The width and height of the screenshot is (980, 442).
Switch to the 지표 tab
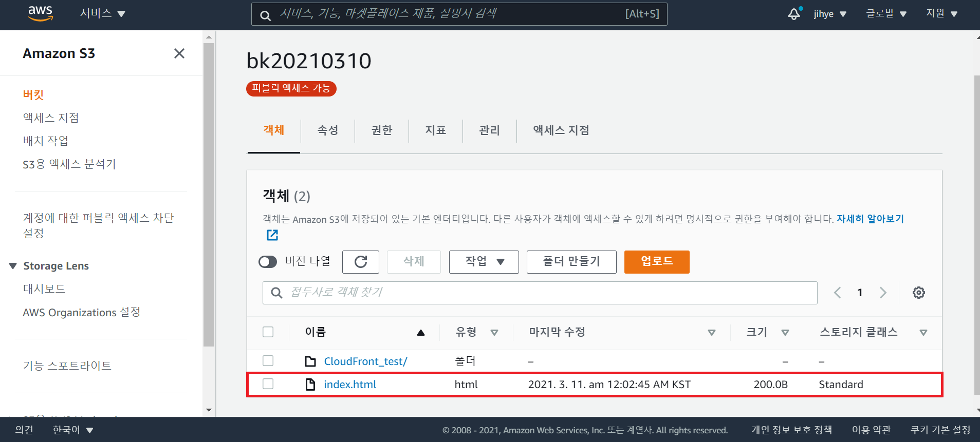pos(436,130)
